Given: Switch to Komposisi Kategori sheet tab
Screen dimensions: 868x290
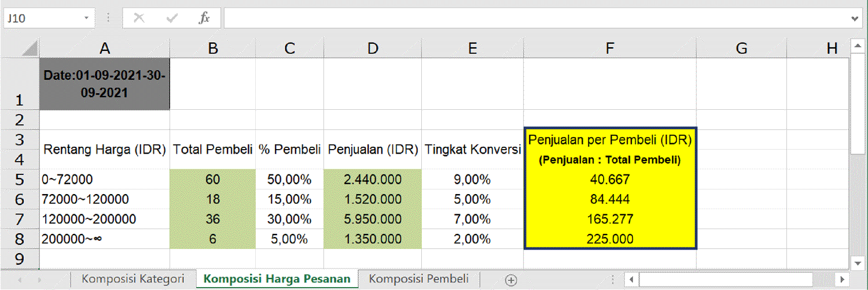Looking at the screenshot, I should coord(133,279).
